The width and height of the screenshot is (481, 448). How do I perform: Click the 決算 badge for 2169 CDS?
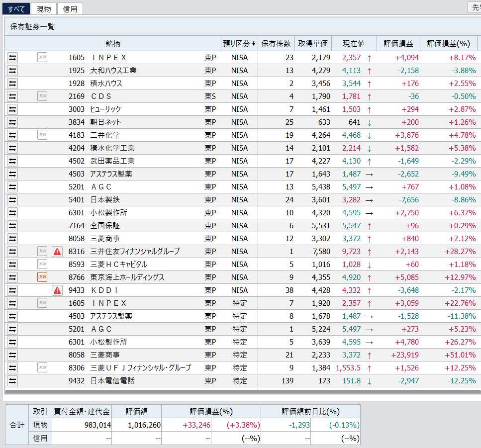(42, 96)
